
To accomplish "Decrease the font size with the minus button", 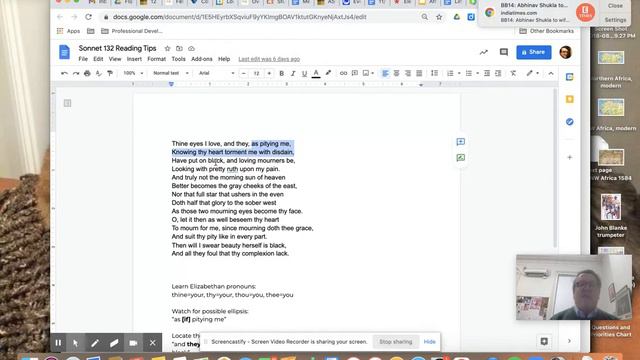I will (x=244, y=73).
